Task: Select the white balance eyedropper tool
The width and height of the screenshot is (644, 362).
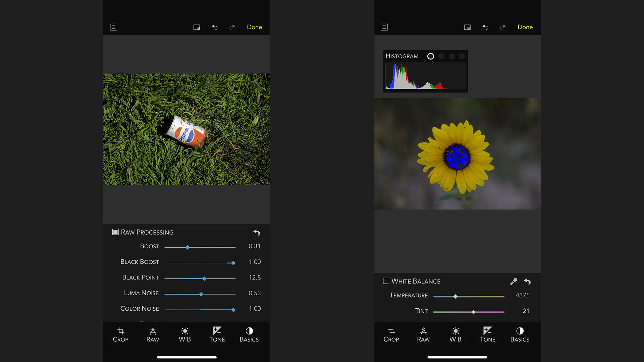Action: pyautogui.click(x=514, y=281)
